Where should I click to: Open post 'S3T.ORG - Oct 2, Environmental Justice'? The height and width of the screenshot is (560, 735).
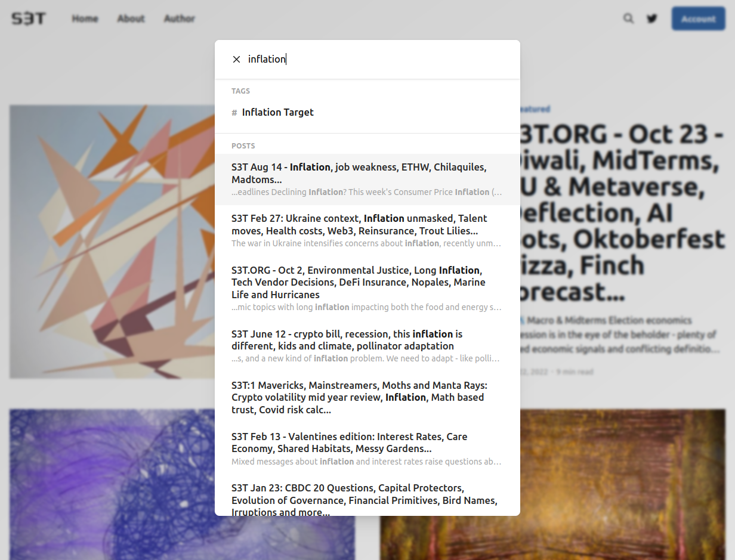367,289
